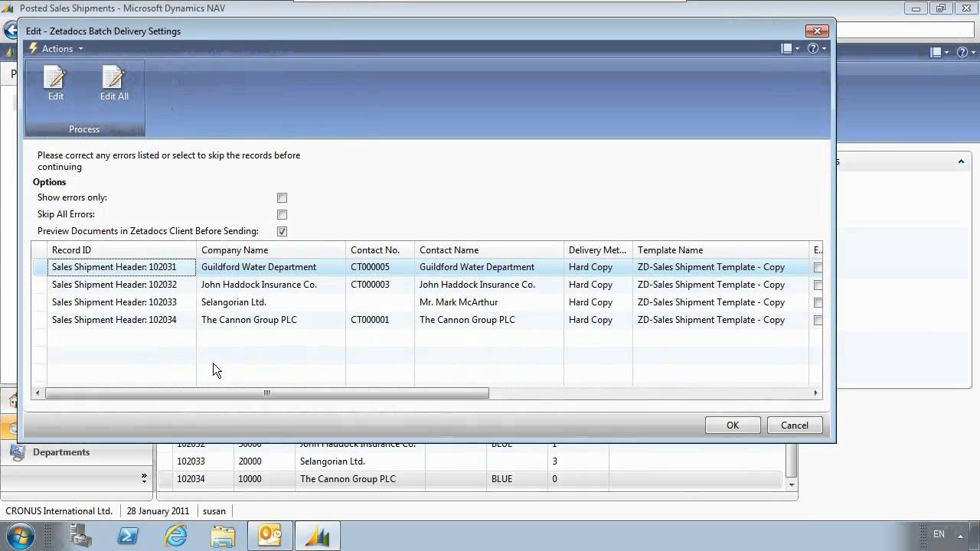
Task: Collapse the FactBox panel in main window
Action: tap(961, 161)
